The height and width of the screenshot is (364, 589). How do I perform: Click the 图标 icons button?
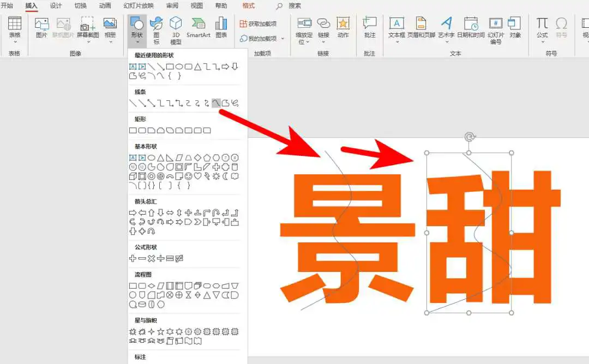tap(157, 31)
